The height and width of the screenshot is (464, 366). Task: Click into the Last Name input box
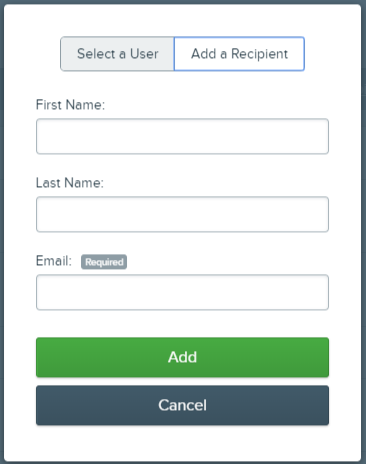coord(182,214)
